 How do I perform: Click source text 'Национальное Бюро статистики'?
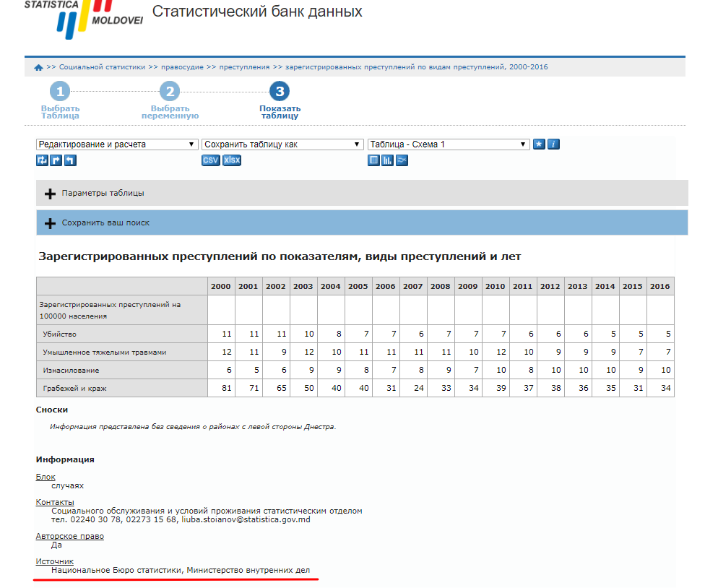coord(116,570)
